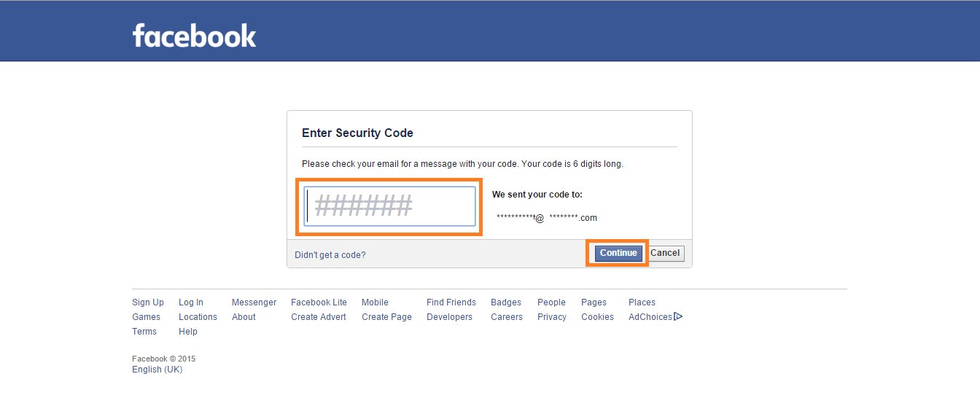Open the Create Page link
Image resolution: width=980 pixels, height=406 pixels.
tap(386, 317)
